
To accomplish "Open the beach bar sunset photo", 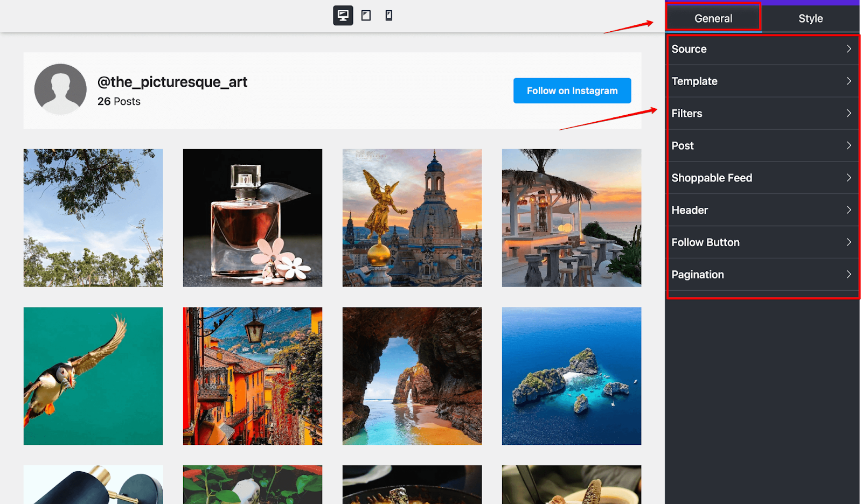I will [572, 218].
